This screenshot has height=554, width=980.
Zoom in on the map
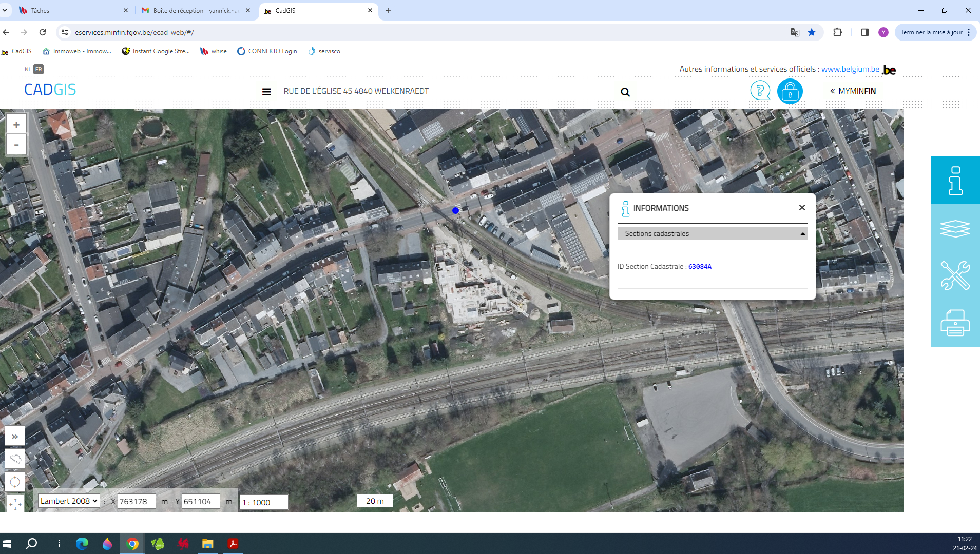coord(16,125)
